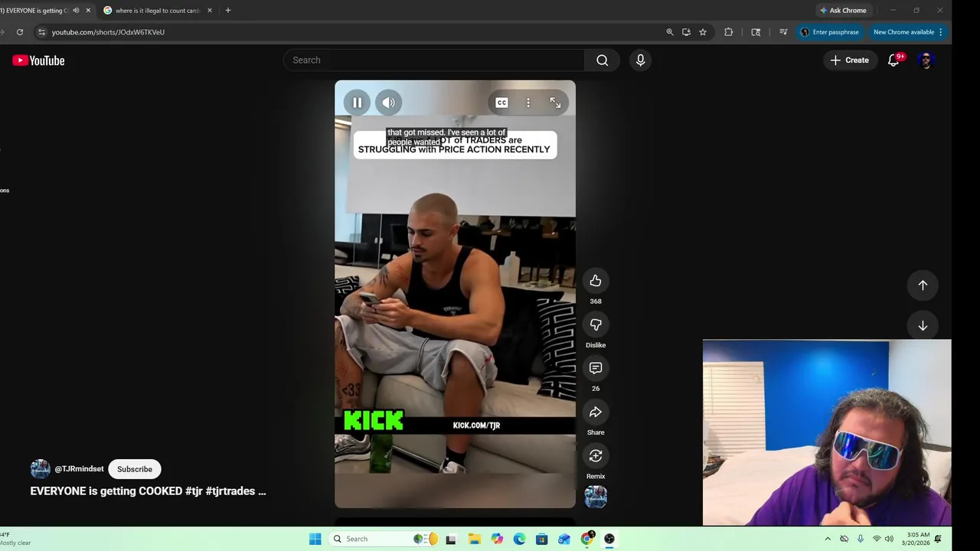Click the YouTube logo home link

38,60
